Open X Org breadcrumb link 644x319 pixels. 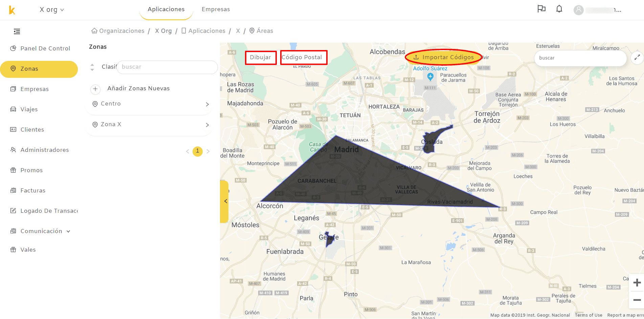click(x=163, y=31)
